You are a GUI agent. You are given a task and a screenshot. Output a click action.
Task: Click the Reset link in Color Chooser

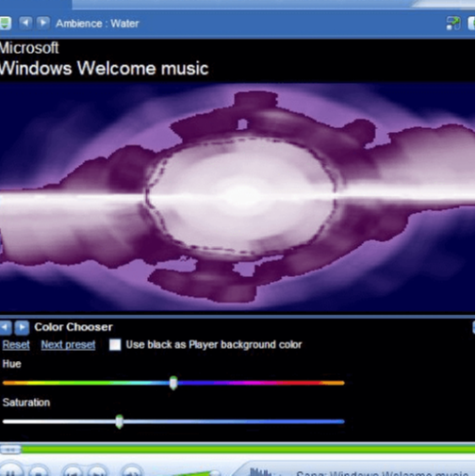point(16,345)
